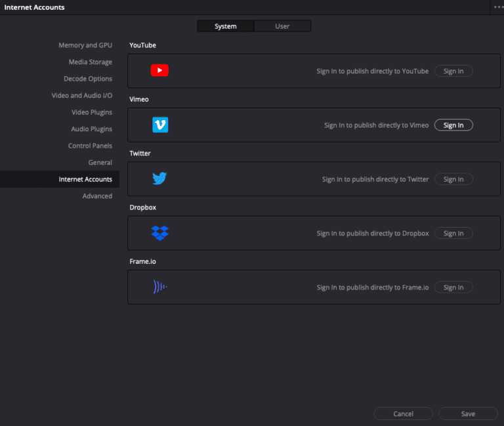
Task: Click 'Sign In to publish directly to Twitter' text
Action: [375, 179]
